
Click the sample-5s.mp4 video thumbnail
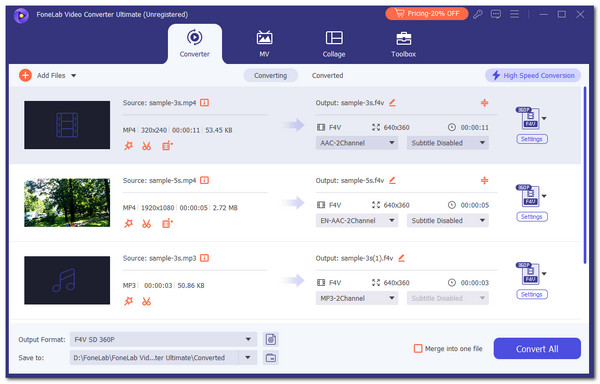pos(67,203)
